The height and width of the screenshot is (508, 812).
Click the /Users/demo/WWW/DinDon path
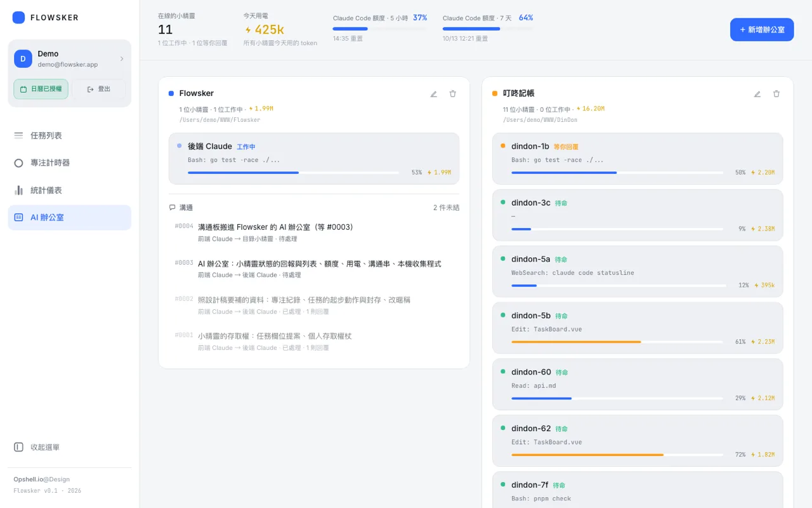[540, 119]
